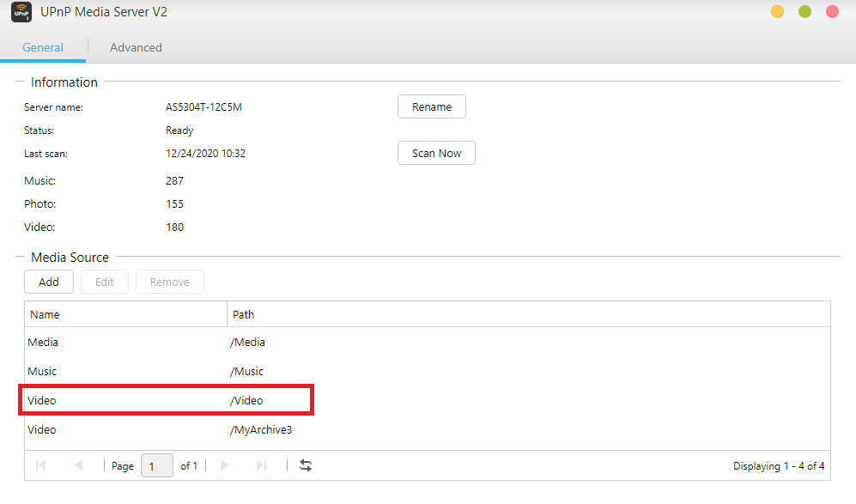Sort list by Path column header

527,314
